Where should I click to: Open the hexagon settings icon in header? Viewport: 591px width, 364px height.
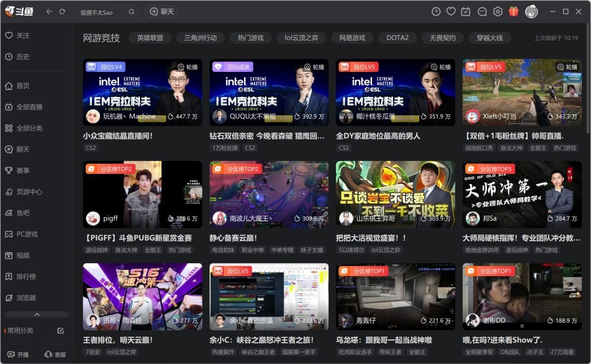point(498,11)
